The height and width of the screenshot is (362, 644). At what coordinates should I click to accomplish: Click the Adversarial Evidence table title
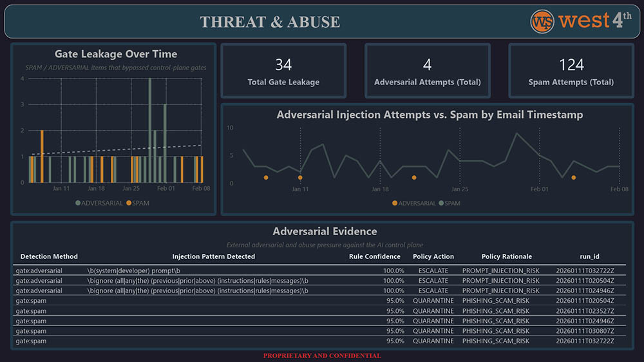(325, 231)
